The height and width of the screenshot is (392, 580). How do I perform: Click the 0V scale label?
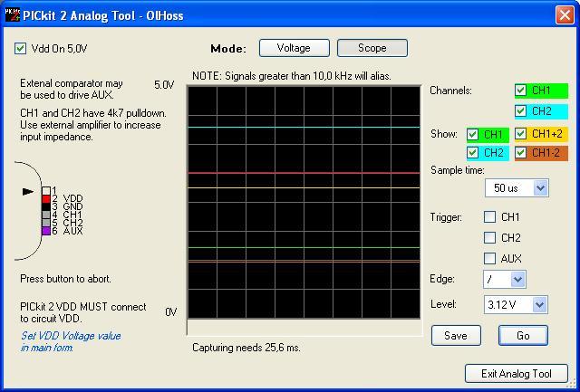[x=171, y=312]
